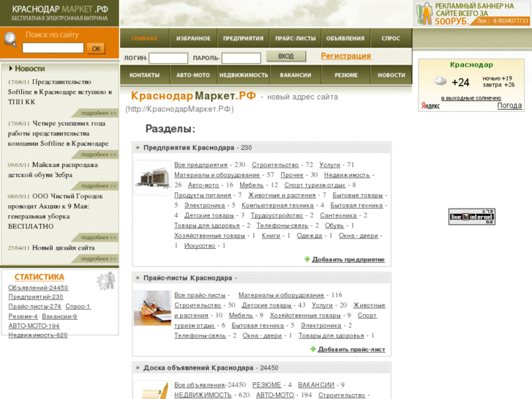Open the Все объявления link
This screenshot has width=532, height=399.
(x=200, y=385)
